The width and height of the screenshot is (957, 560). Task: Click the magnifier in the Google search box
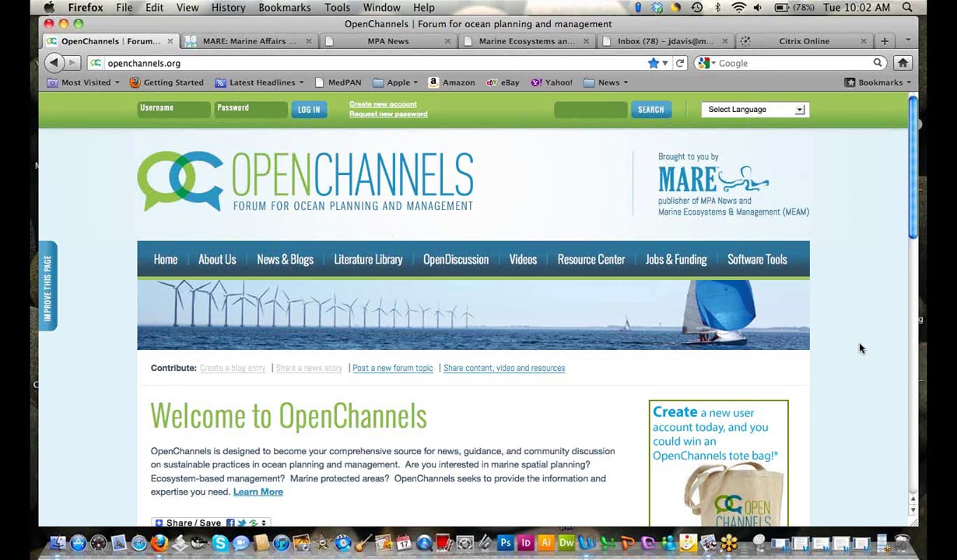tap(878, 63)
